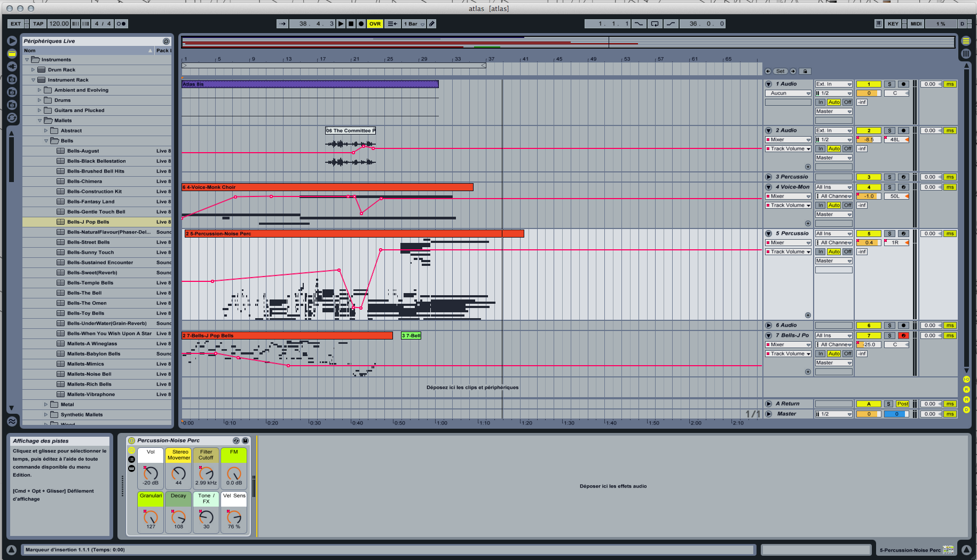Click the 120.00 tempo field

point(58,23)
